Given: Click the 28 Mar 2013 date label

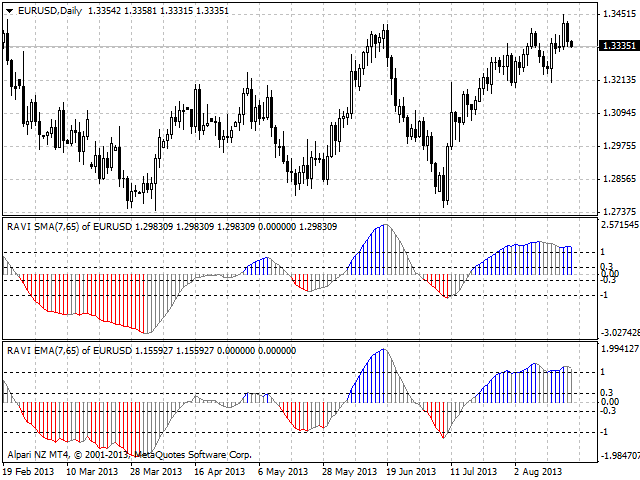Looking at the screenshot, I should (x=156, y=469).
